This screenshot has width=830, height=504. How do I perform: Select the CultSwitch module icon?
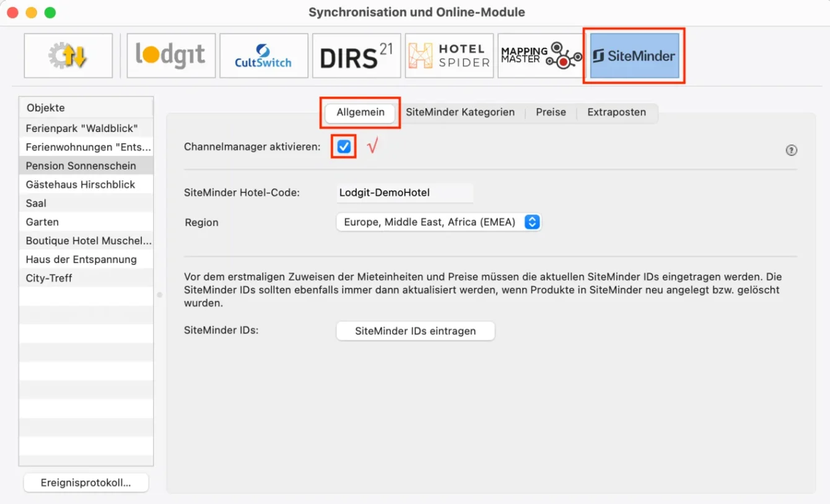264,56
